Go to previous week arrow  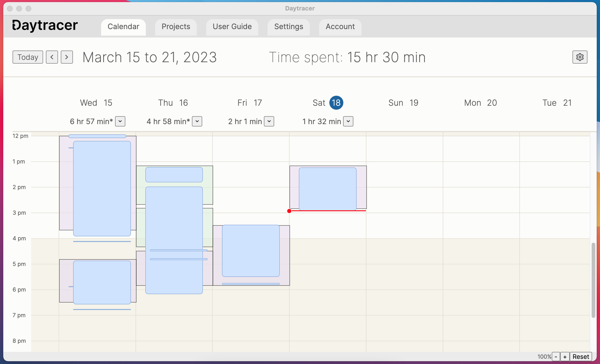(x=52, y=57)
